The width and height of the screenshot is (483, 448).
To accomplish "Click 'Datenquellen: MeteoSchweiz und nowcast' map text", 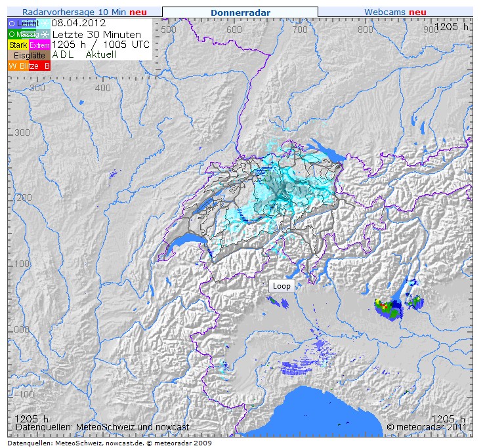I will [102, 427].
